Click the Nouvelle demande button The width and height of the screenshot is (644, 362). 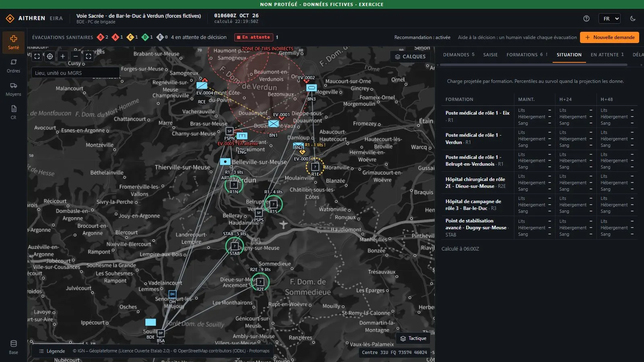coord(609,37)
